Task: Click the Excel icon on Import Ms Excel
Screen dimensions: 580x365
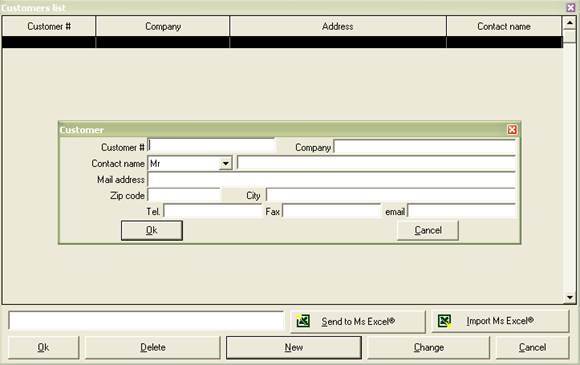Action: [444, 321]
